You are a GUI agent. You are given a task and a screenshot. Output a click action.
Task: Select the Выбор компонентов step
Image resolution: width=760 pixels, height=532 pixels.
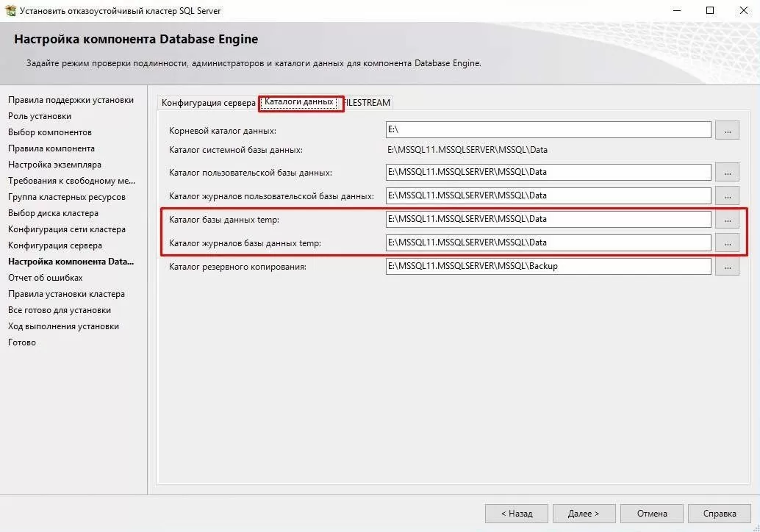(50, 132)
